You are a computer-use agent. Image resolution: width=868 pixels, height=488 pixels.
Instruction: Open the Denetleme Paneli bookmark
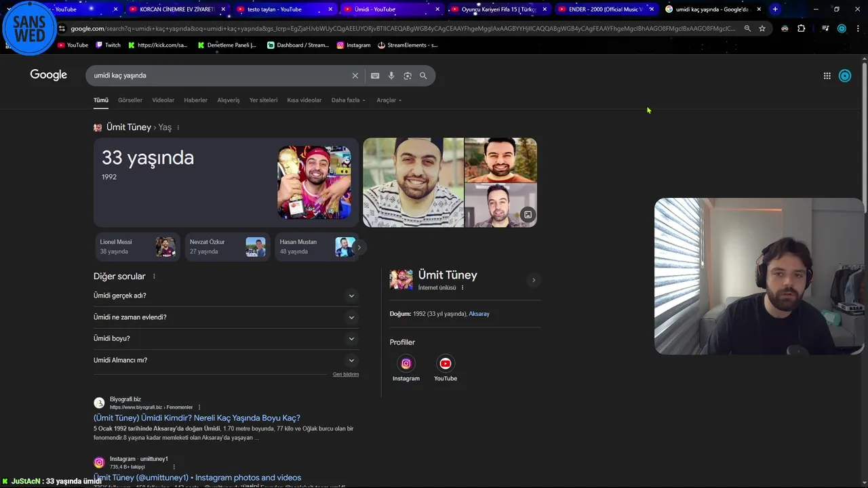226,45
